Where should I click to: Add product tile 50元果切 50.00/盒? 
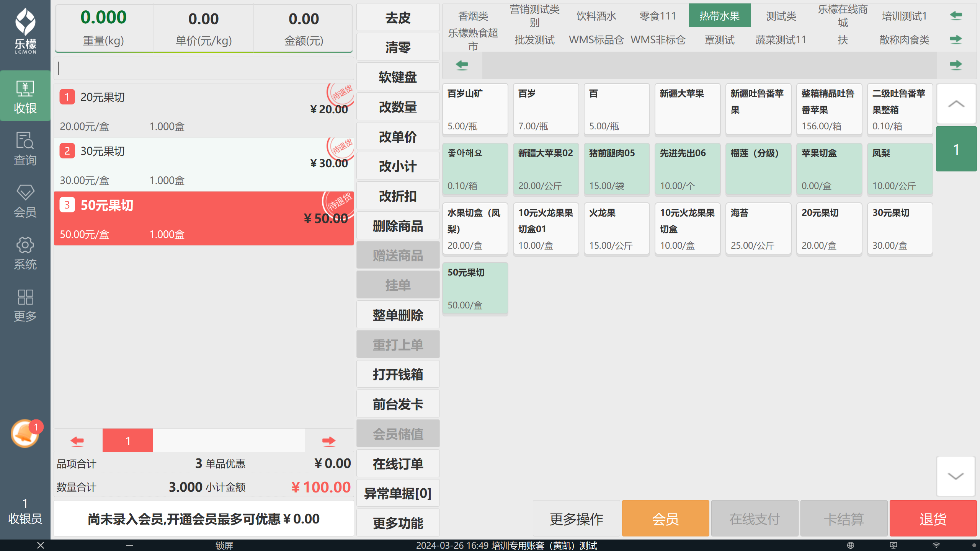[475, 289]
